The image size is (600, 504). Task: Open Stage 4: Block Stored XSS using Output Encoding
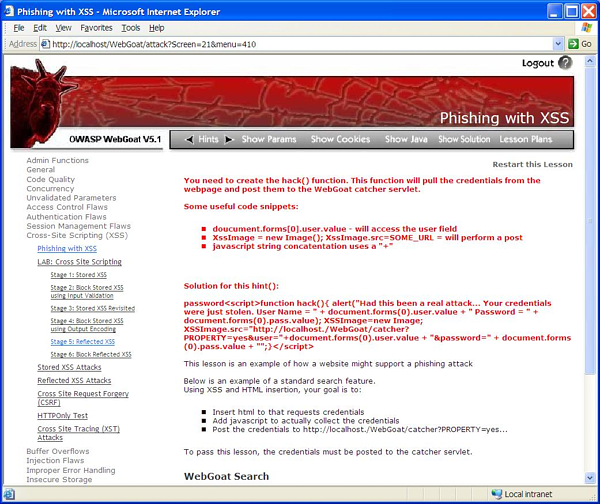[87, 325]
